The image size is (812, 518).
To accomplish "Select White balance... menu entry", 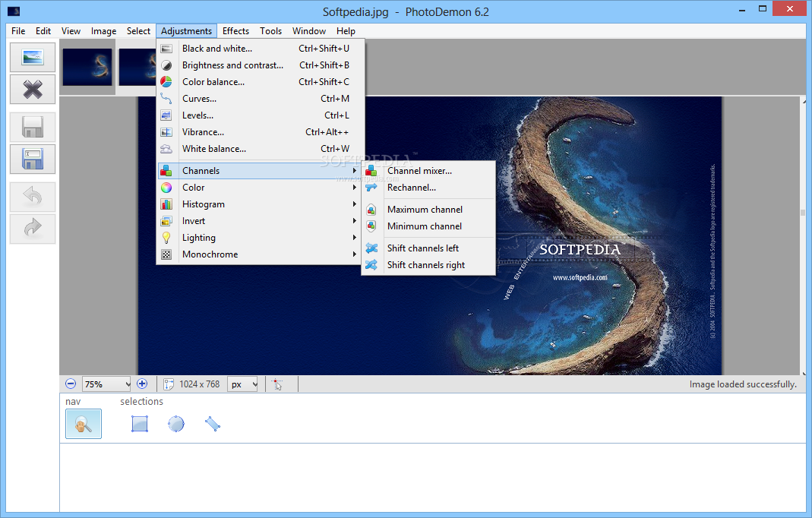I will point(261,149).
